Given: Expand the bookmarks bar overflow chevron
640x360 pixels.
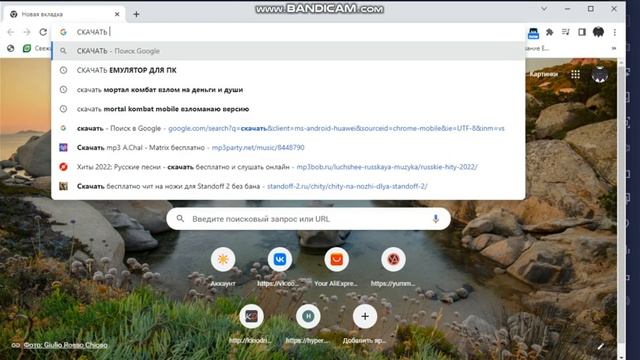Looking at the screenshot, I should click(613, 48).
